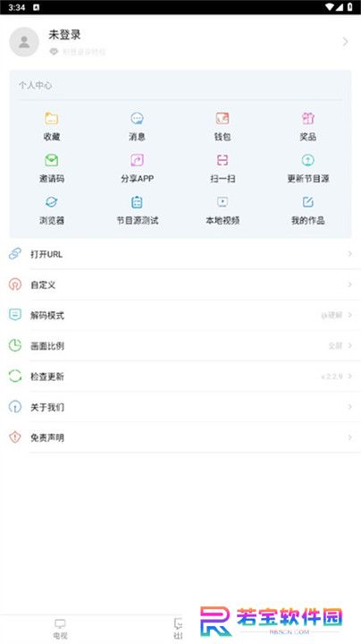Screen dimensions: 361x644
Task: Open the 邀请码 invitation code icon
Action: pos(51,160)
